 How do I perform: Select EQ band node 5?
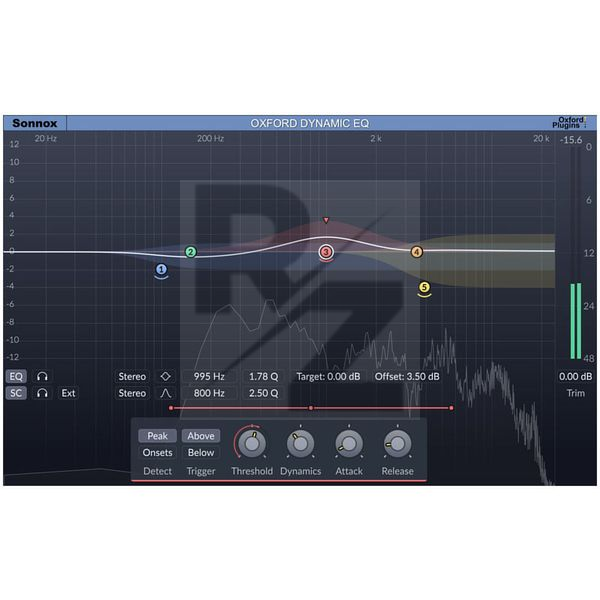[424, 287]
